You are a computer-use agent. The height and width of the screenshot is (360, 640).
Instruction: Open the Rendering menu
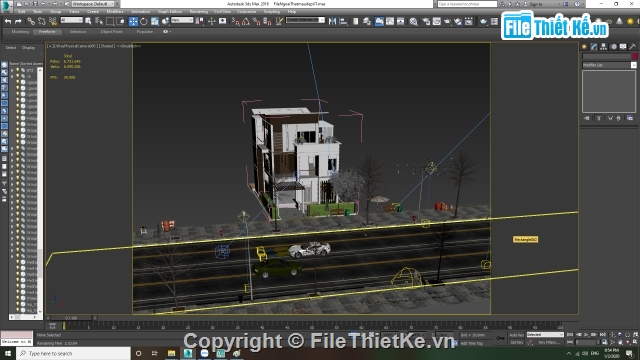click(x=199, y=11)
